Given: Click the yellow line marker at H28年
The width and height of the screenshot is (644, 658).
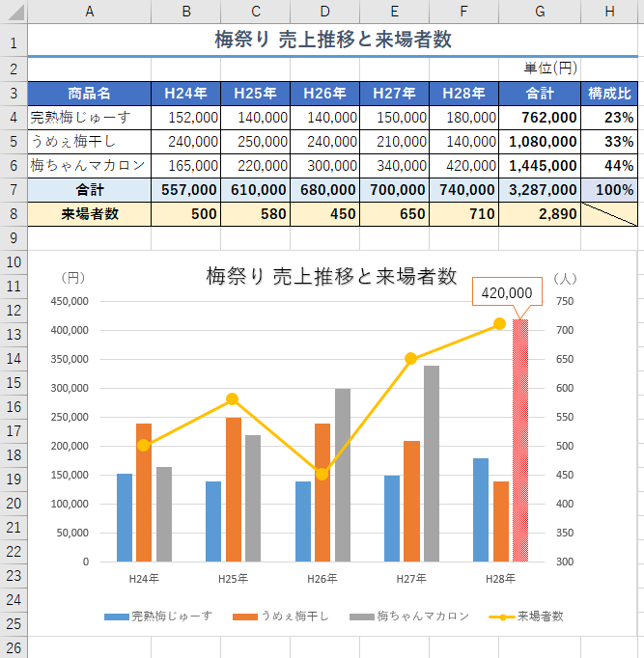Looking at the screenshot, I should 499,323.
